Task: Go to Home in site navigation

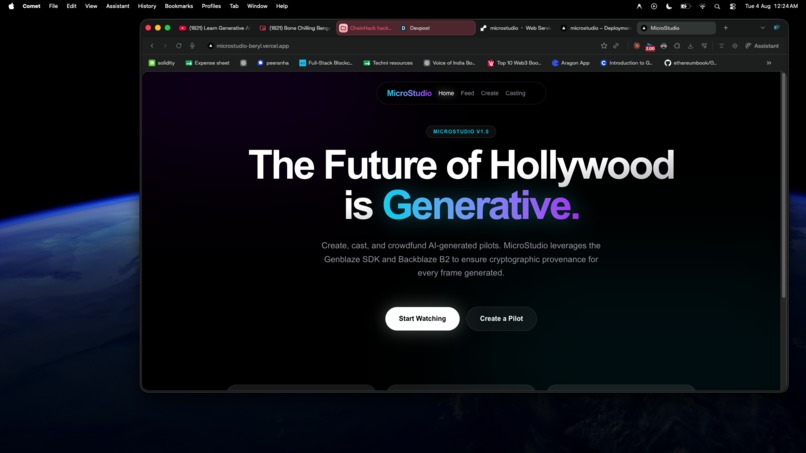Action: coord(446,93)
